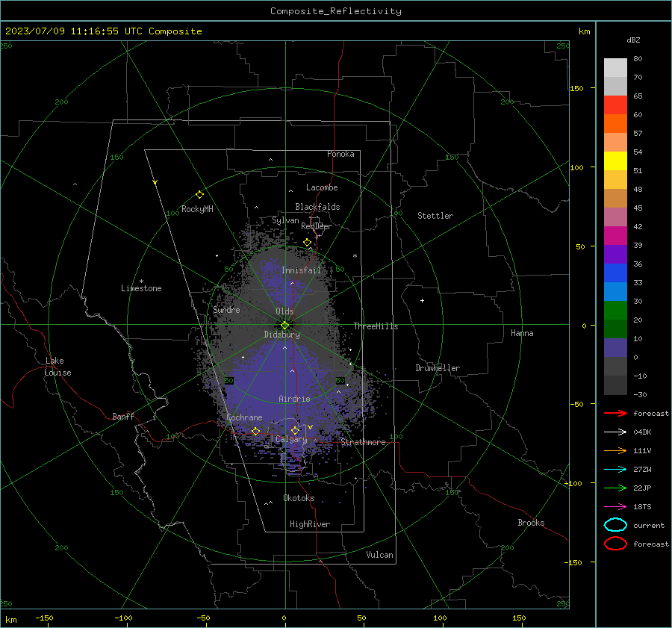
Task: Click the Drumheller city label
Action: 438,368
